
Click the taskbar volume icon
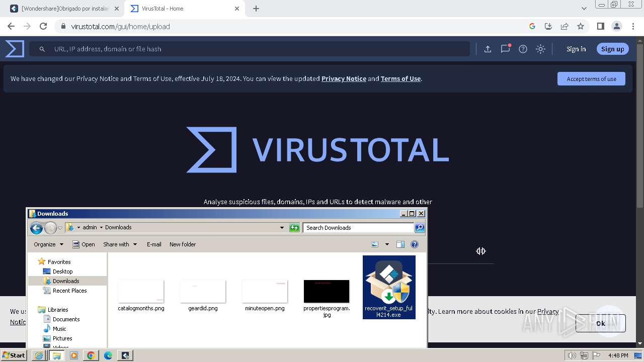coord(572,355)
